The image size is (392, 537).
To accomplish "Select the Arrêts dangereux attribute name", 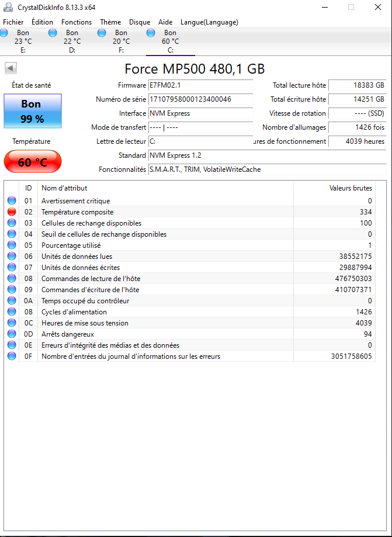I will pos(68,334).
